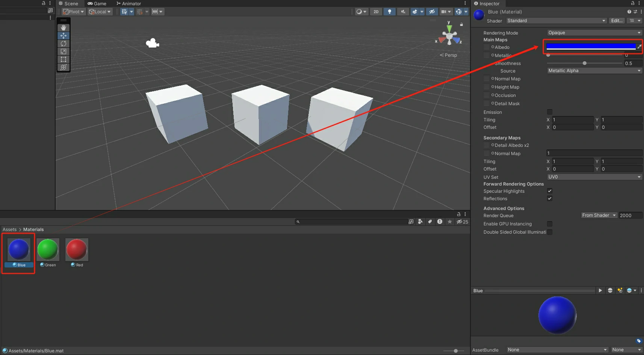Lock the Inspector panel
The width and height of the screenshot is (644, 355).
pyautogui.click(x=633, y=3)
